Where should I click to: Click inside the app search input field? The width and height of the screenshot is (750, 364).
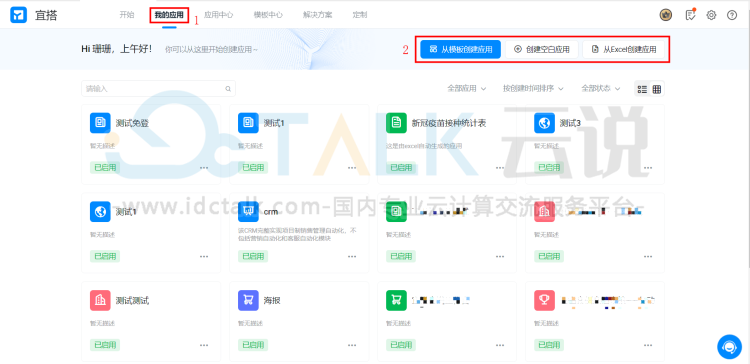pos(158,88)
